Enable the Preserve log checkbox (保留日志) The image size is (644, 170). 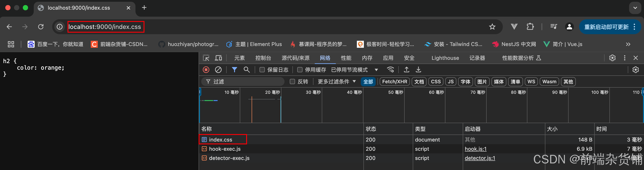tap(262, 70)
